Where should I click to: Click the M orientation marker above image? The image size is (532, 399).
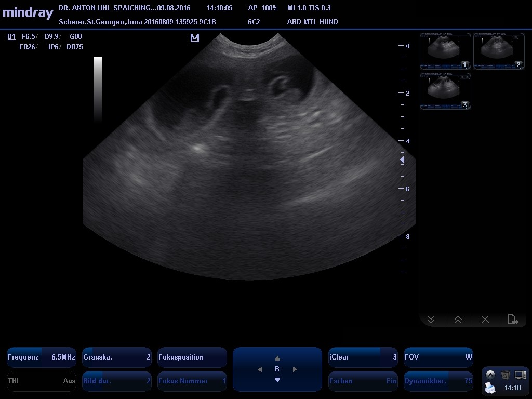[195, 38]
